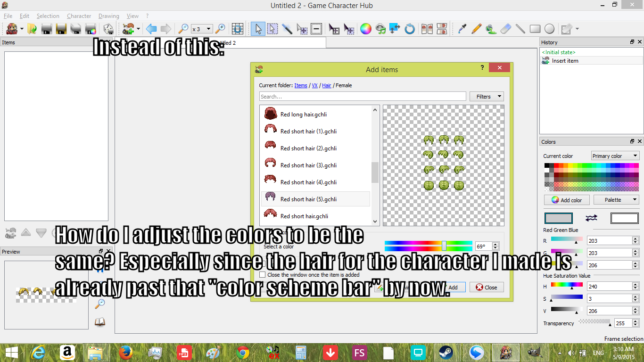Select the color picker eyedropper tool
644x362 pixels.
point(462,29)
